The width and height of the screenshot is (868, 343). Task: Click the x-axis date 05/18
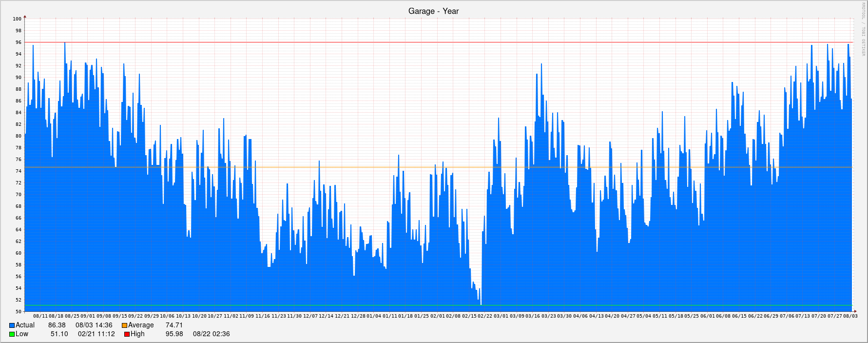[675, 316]
